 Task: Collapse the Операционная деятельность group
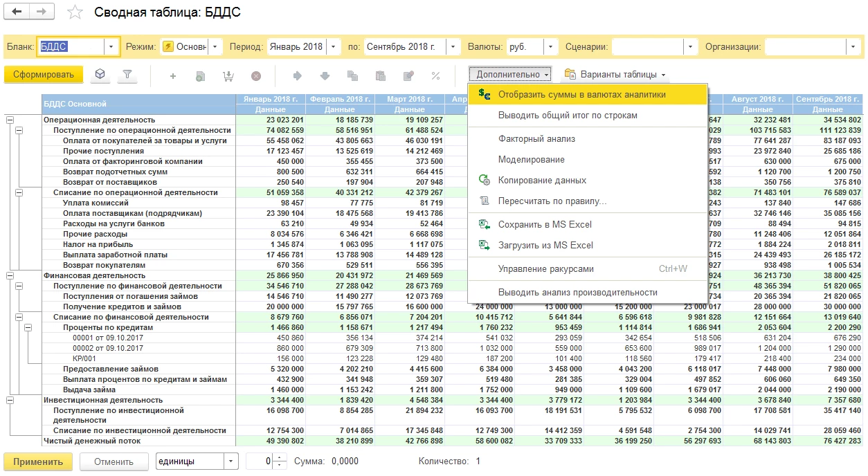(10, 120)
